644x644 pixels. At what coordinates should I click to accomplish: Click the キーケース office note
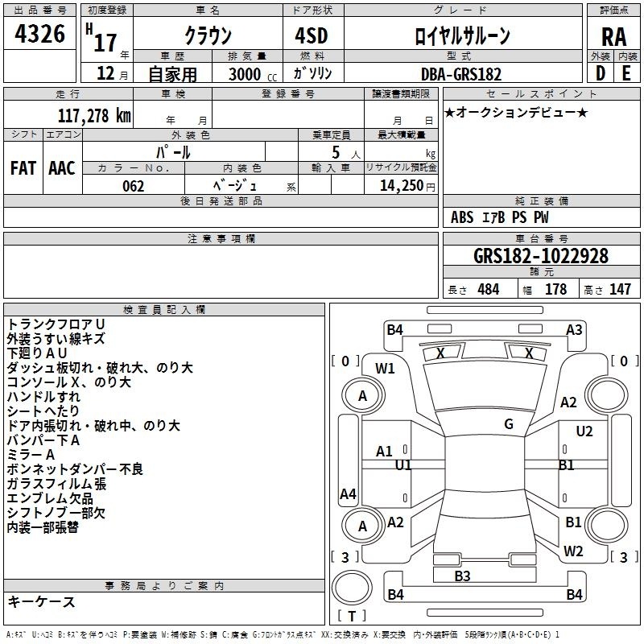click(42, 601)
